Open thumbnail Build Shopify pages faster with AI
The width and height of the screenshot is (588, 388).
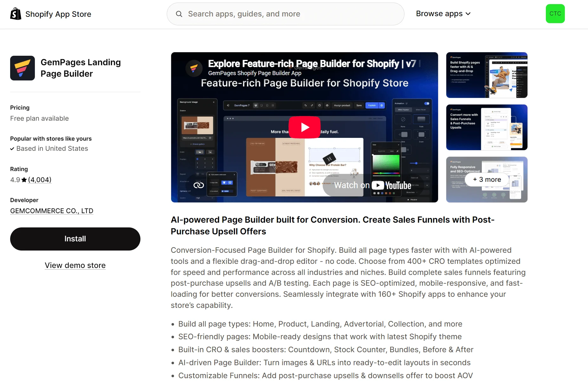pyautogui.click(x=487, y=75)
